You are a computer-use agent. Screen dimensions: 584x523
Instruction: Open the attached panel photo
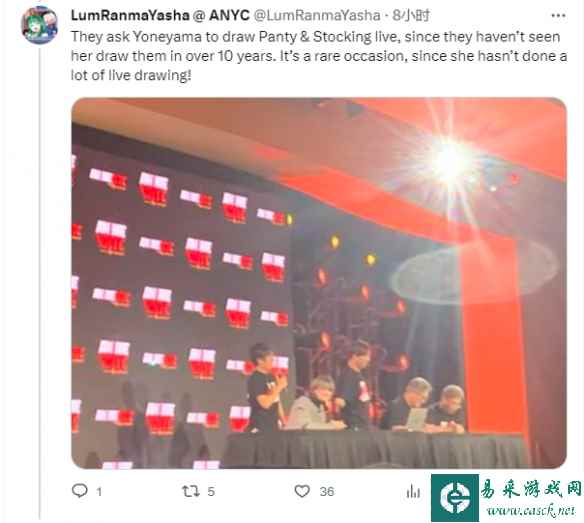pos(319,283)
